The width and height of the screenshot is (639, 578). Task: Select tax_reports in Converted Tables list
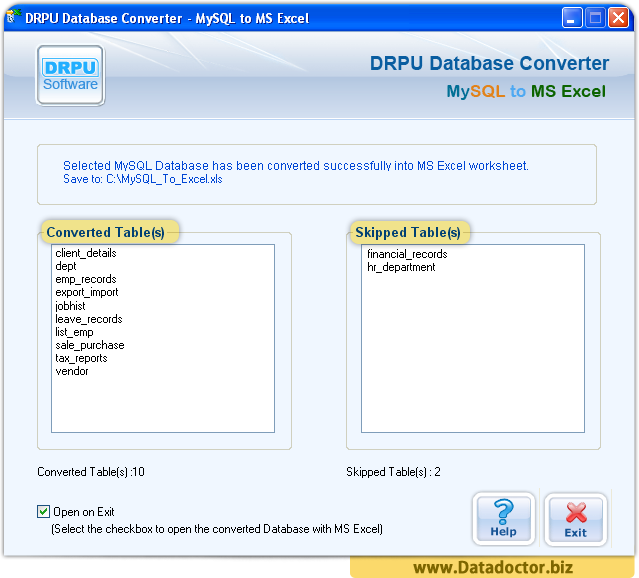click(82, 358)
